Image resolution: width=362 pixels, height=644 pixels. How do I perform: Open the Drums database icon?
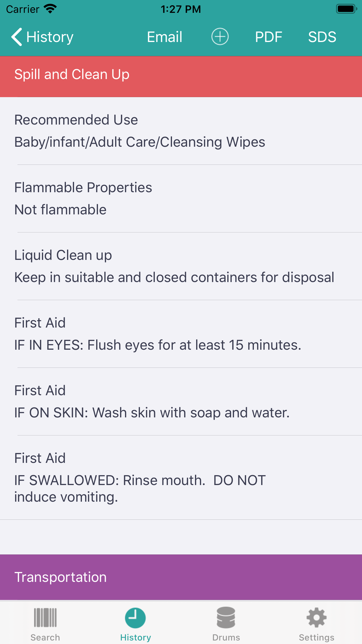tap(226, 618)
